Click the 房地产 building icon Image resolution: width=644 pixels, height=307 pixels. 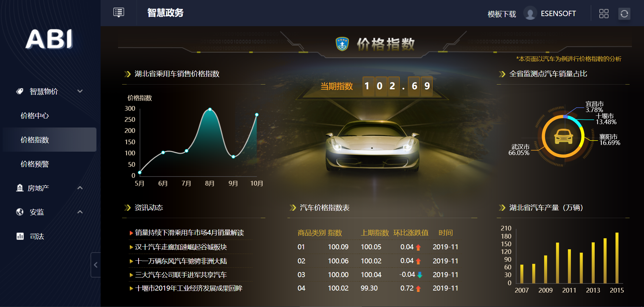pyautogui.click(x=19, y=188)
